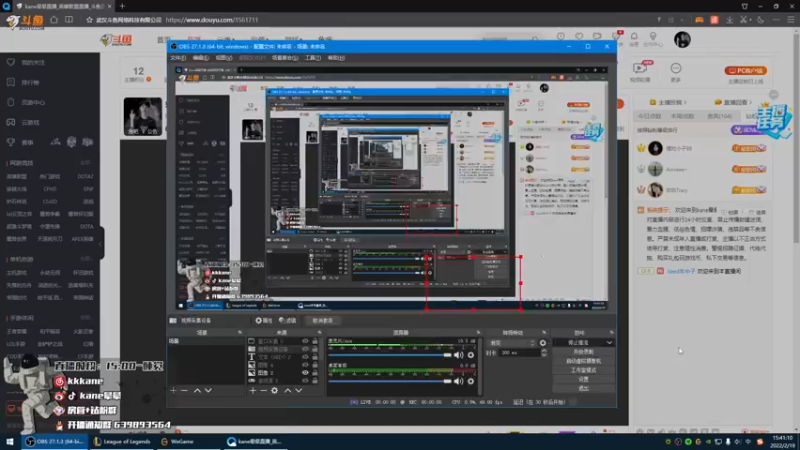Image resolution: width=800 pixels, height=450 pixels.
Task: Go to browser home icon in toolbar
Action: pos(54,20)
